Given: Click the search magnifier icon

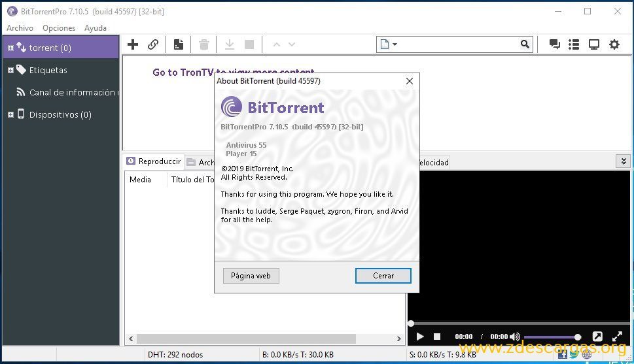Looking at the screenshot, I should click(525, 44).
